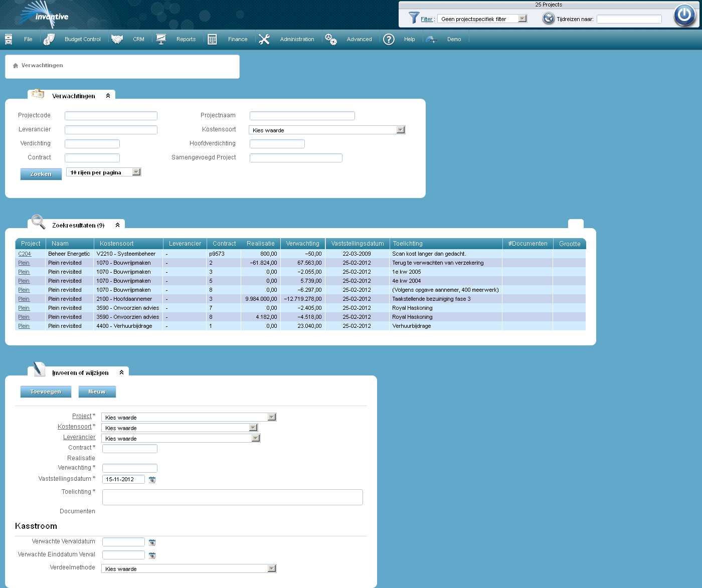Click the Demo icon in the menu bar
Viewport: 702px width, 588px height.
pyautogui.click(x=432, y=39)
